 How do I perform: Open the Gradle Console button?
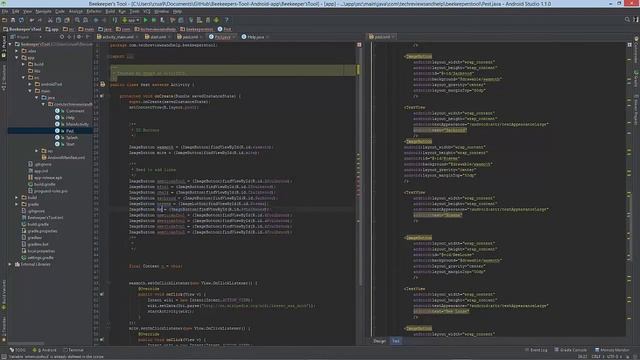570,350
